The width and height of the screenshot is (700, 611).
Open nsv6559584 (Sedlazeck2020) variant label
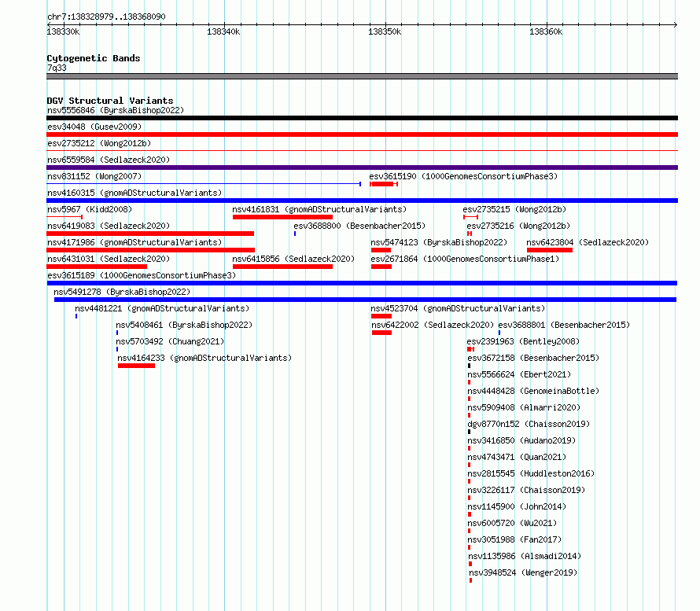point(109,160)
